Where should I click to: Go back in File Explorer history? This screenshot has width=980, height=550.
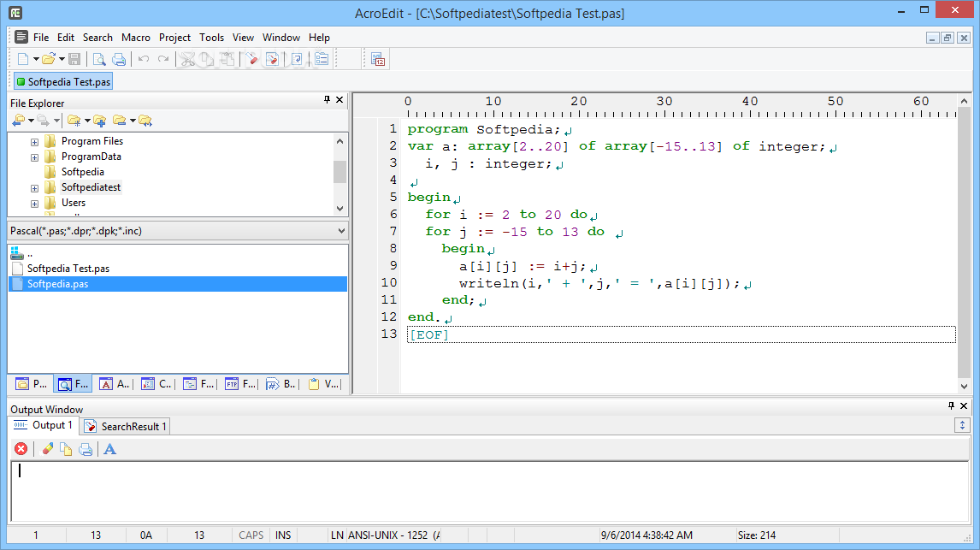click(x=19, y=121)
